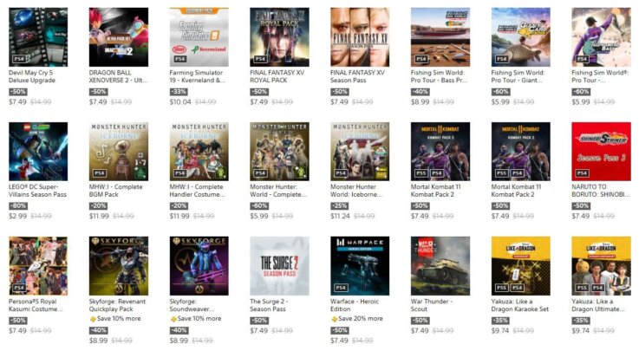Open FINAL FANTASY XV ROYAL PACK title link
Screen dimensions: 639x364
pyautogui.click(x=277, y=76)
